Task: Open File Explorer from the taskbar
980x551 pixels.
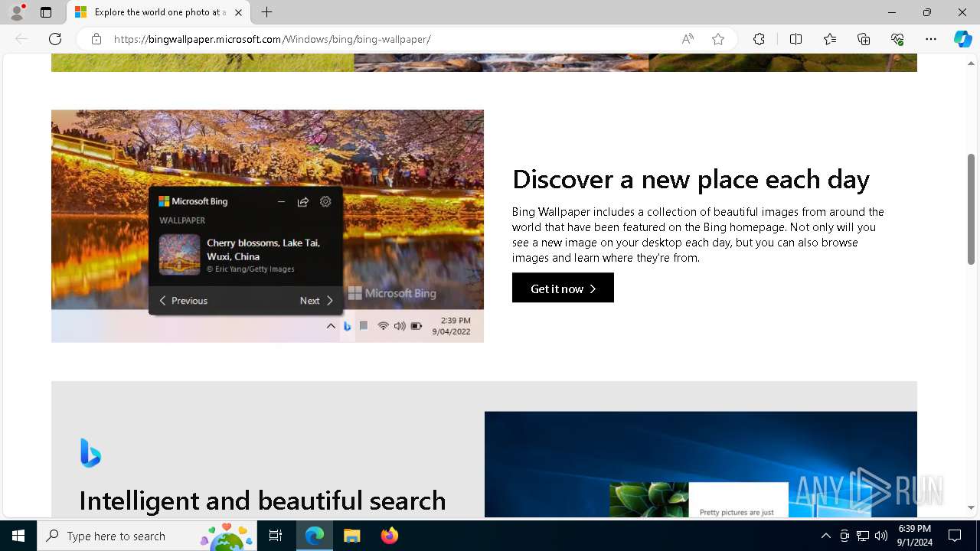Action: click(x=351, y=536)
